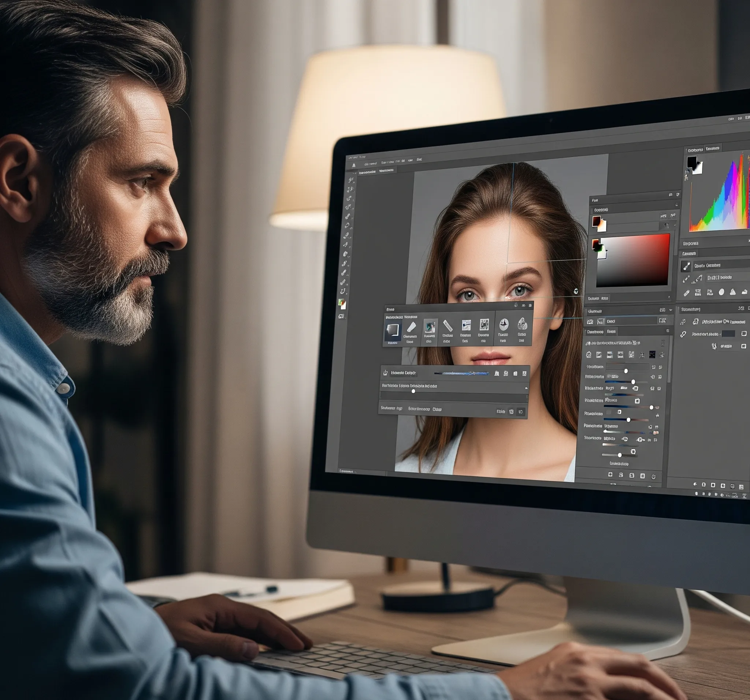Click knob of the longest blue adjustments slider
Image resolution: width=750 pixels, height=700 pixels.
[x=651, y=408]
